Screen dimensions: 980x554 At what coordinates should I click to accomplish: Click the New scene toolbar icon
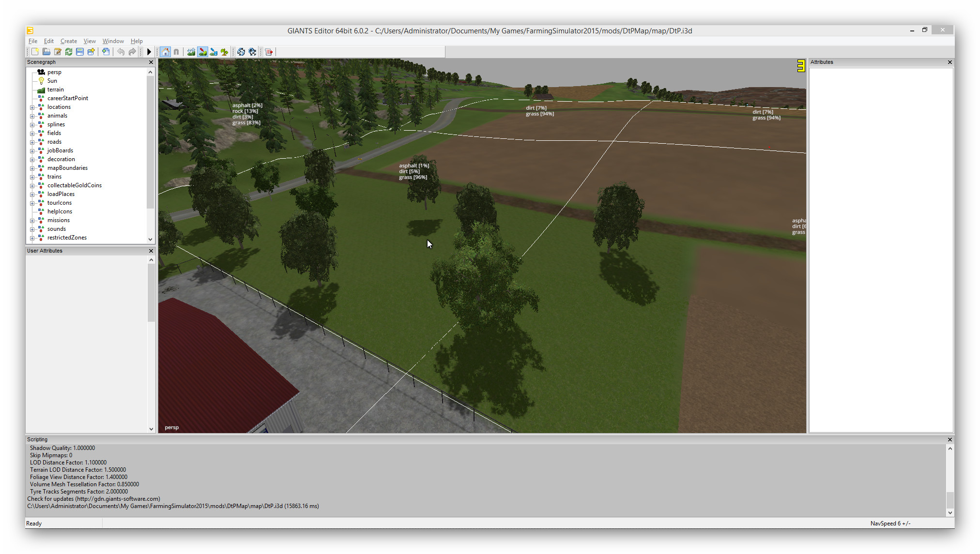click(x=35, y=52)
